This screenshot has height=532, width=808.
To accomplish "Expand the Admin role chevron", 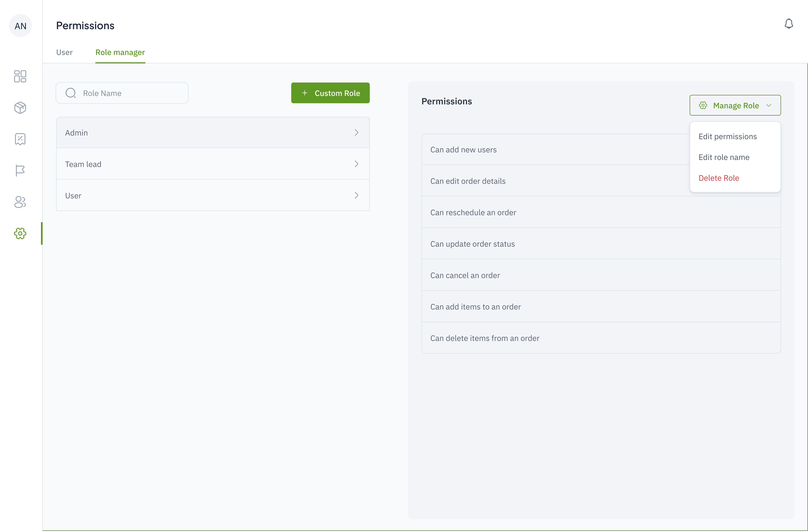I will [356, 133].
